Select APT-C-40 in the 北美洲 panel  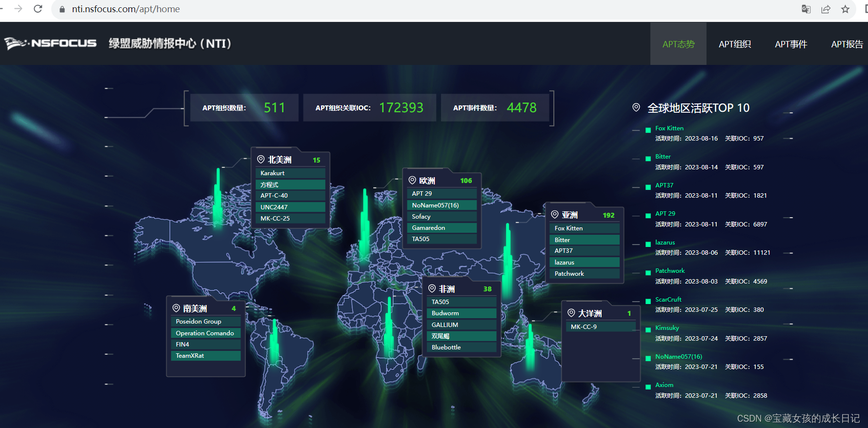point(290,196)
